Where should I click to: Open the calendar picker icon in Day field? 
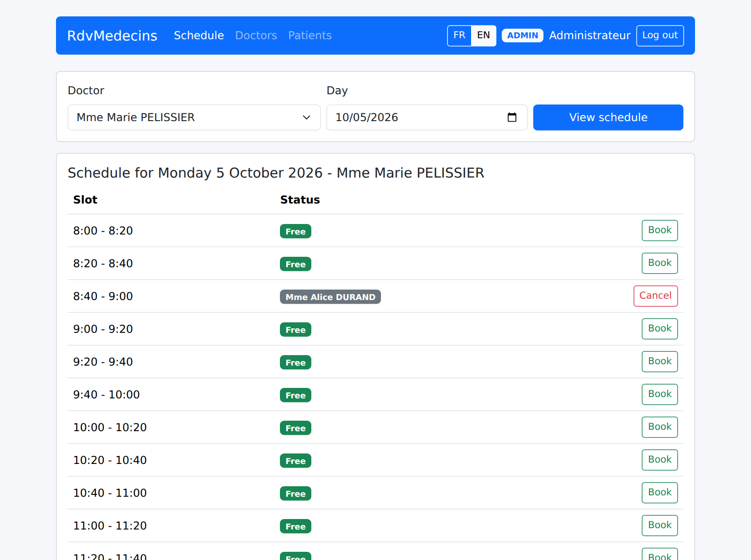point(512,117)
